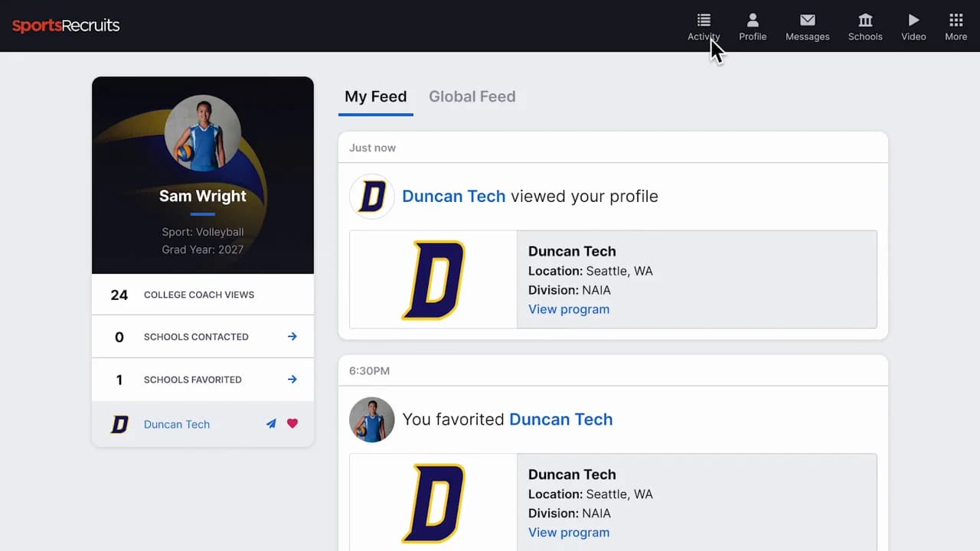Open the Video play icon
The image size is (980, 551).
pyautogui.click(x=913, y=20)
